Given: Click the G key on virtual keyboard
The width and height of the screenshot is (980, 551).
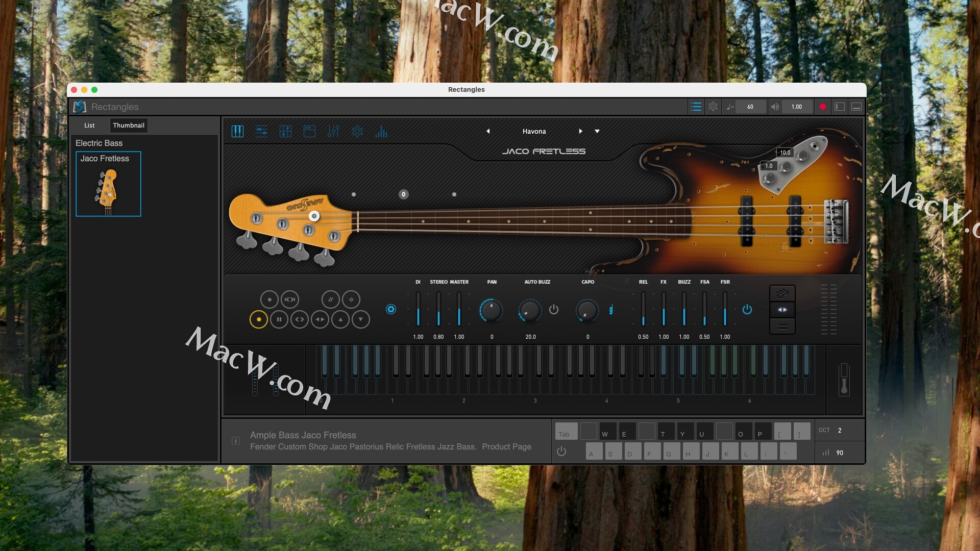Looking at the screenshot, I should (672, 452).
